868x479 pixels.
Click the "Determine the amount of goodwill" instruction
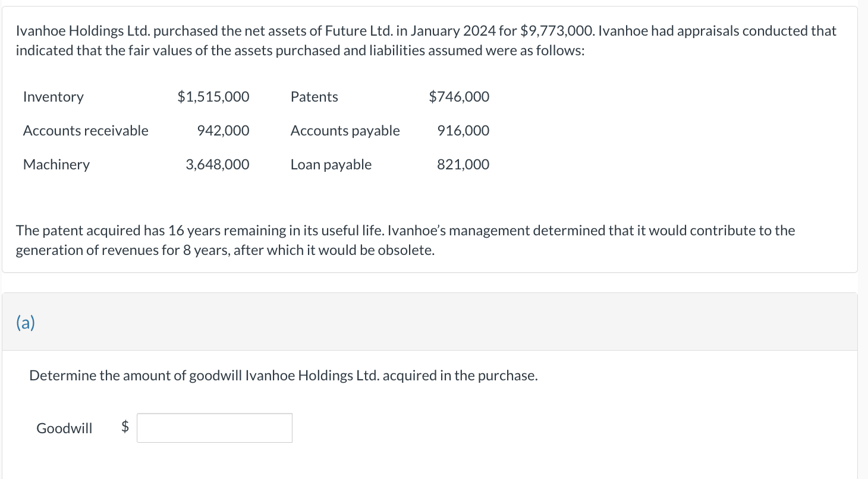tap(284, 376)
